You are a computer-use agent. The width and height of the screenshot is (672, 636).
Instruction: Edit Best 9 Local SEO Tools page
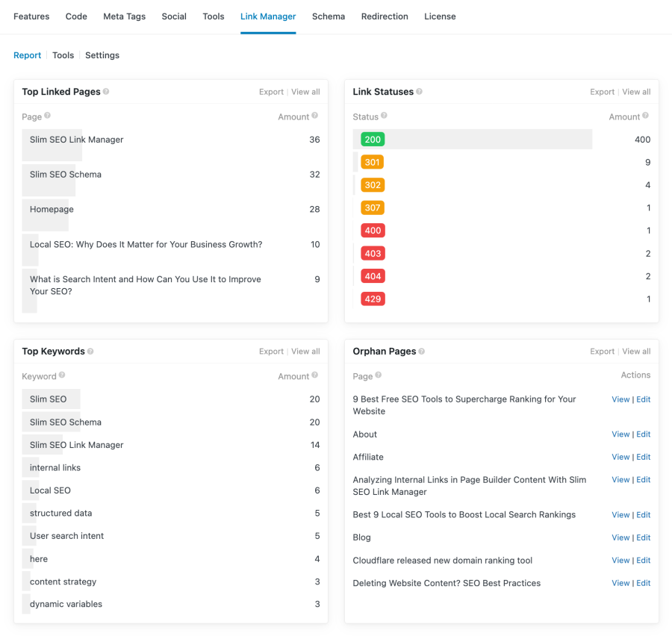click(644, 515)
